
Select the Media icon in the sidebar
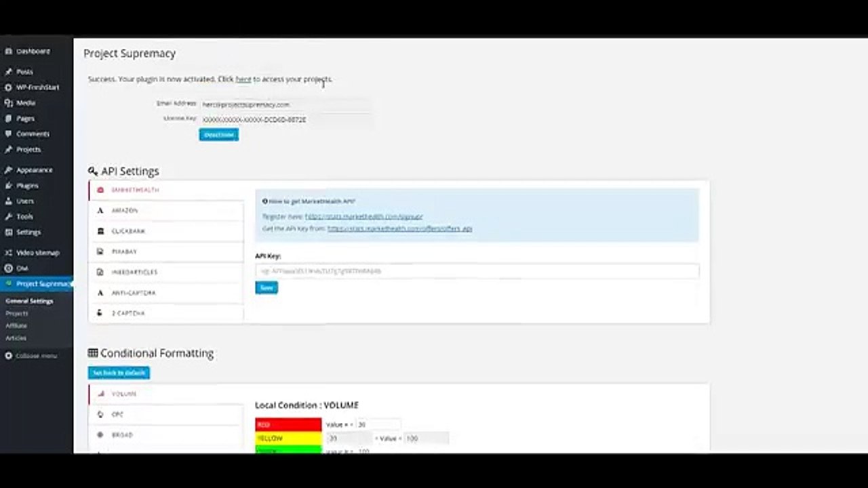point(8,103)
